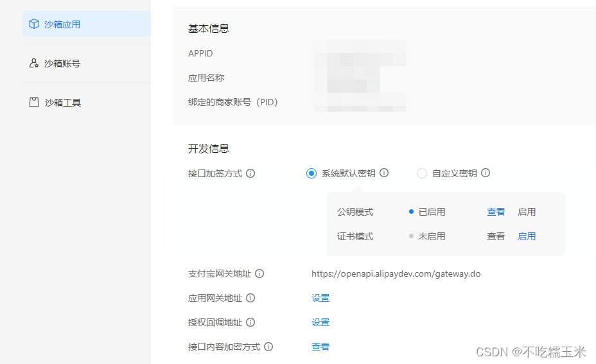Click the APPID label

click(200, 53)
